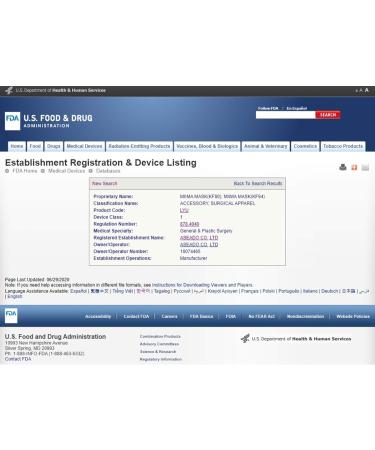The width and height of the screenshot is (375, 450).
Task: Open the Food tab
Action: (35, 146)
